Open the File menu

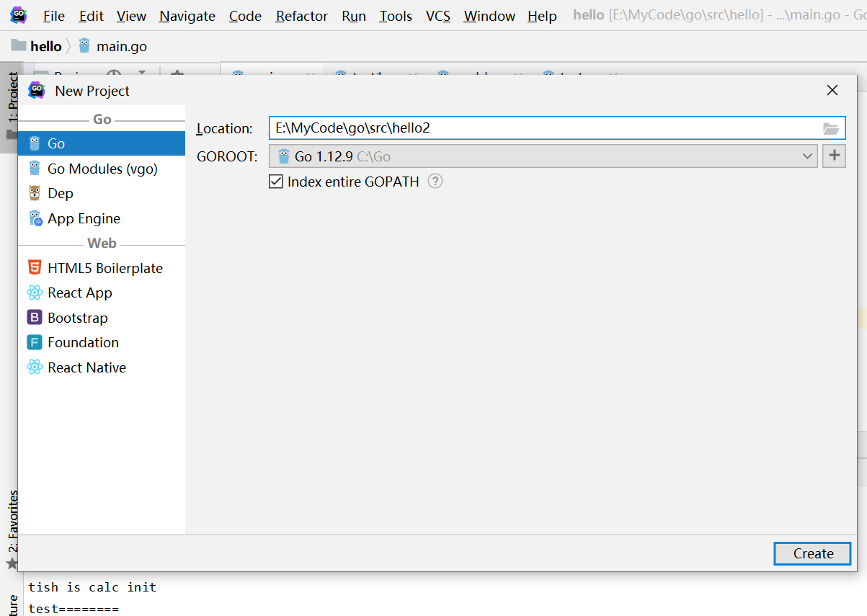pyautogui.click(x=53, y=16)
